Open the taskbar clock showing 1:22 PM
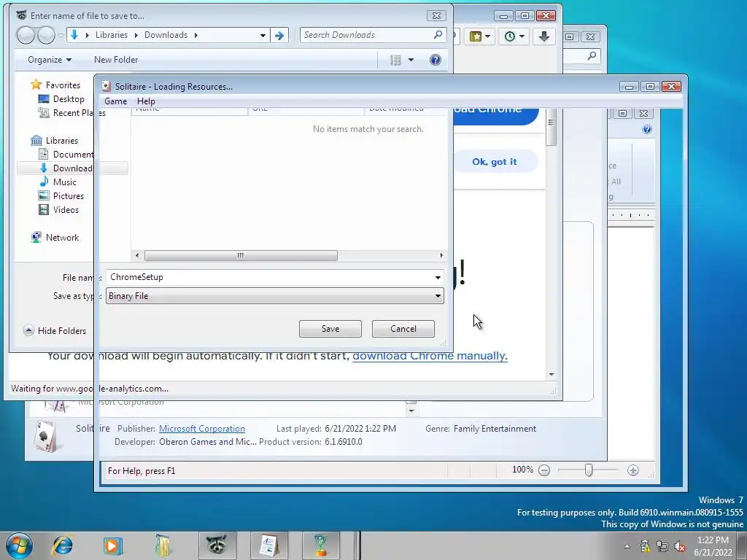 (713, 546)
